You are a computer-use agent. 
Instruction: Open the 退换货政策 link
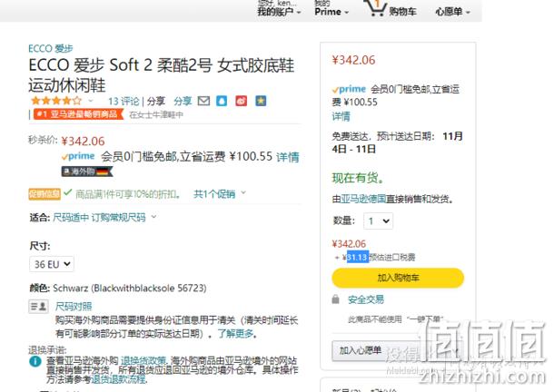pyautogui.click(x=143, y=361)
